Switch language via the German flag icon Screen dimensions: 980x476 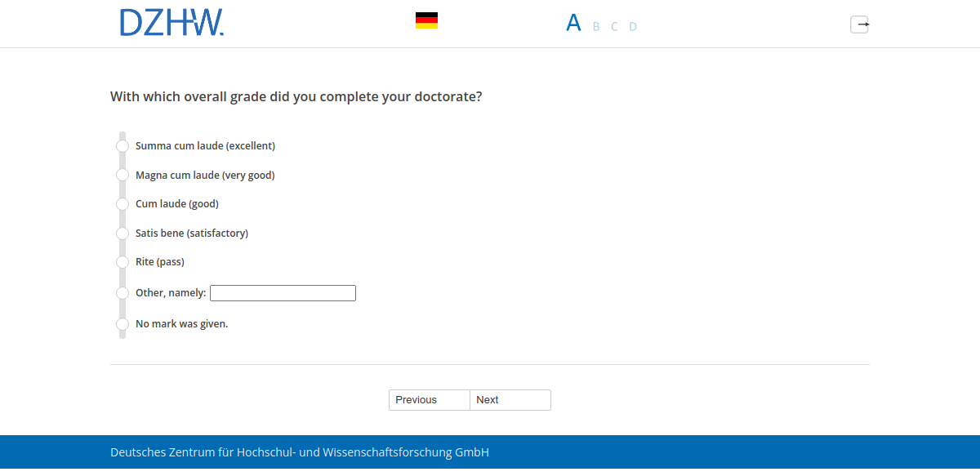(x=425, y=20)
